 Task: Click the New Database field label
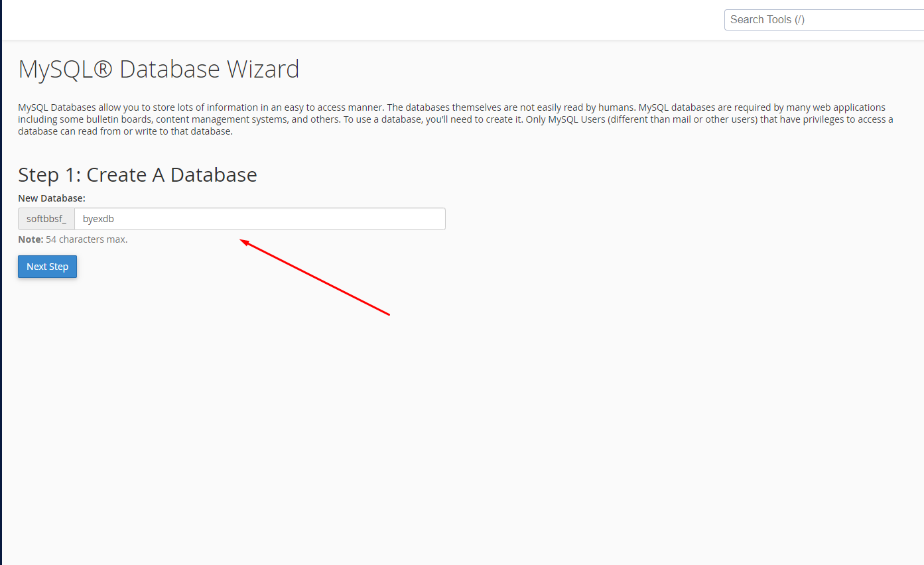tap(52, 198)
